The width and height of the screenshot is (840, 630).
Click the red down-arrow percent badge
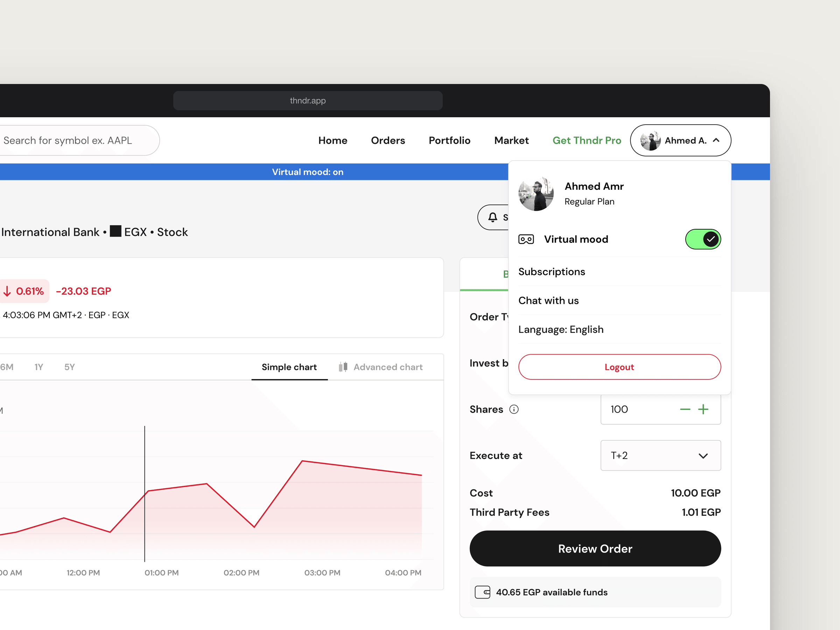coord(23,291)
